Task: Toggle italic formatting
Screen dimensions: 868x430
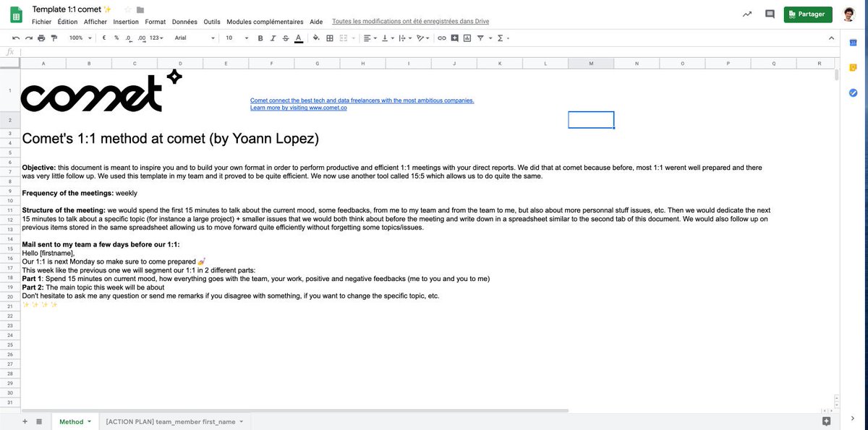Action: point(273,38)
